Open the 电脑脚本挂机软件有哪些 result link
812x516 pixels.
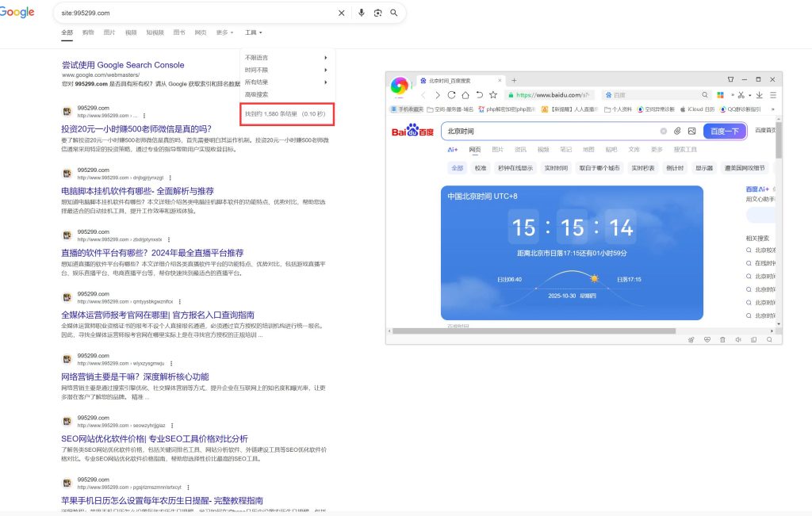[x=137, y=191]
